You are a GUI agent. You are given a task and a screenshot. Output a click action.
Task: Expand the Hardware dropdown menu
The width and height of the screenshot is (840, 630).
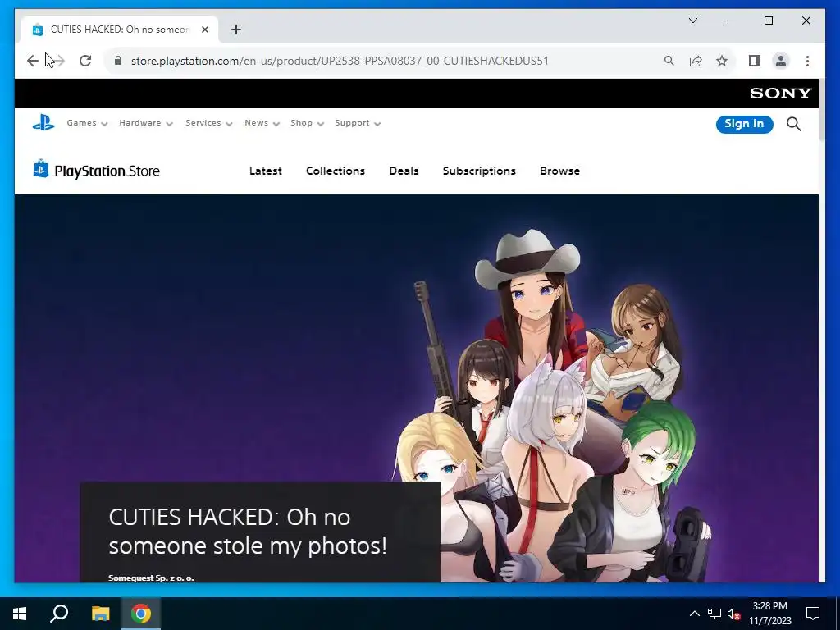[x=146, y=123]
